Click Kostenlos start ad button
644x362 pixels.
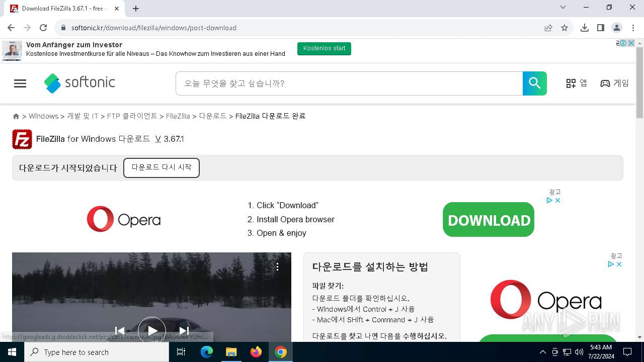click(x=325, y=49)
